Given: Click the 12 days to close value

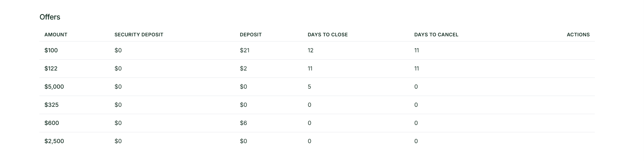Looking at the screenshot, I should click(310, 50).
